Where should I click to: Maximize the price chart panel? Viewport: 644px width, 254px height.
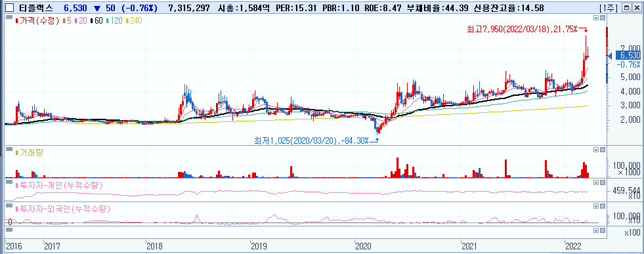click(x=596, y=18)
